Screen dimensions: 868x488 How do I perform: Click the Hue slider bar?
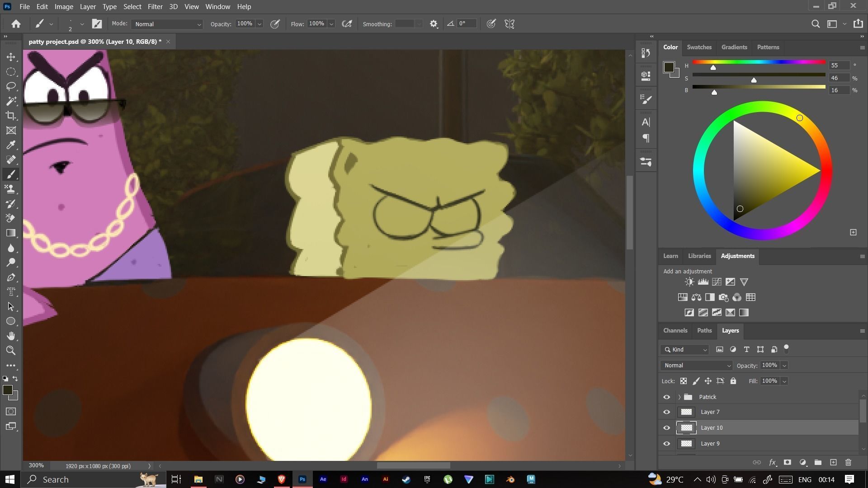759,62
